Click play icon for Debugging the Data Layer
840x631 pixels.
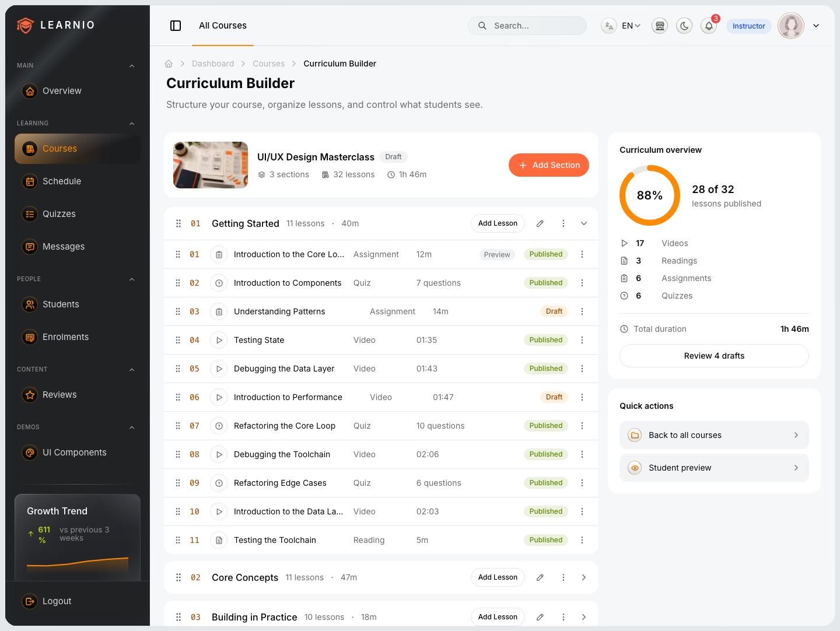coord(219,369)
